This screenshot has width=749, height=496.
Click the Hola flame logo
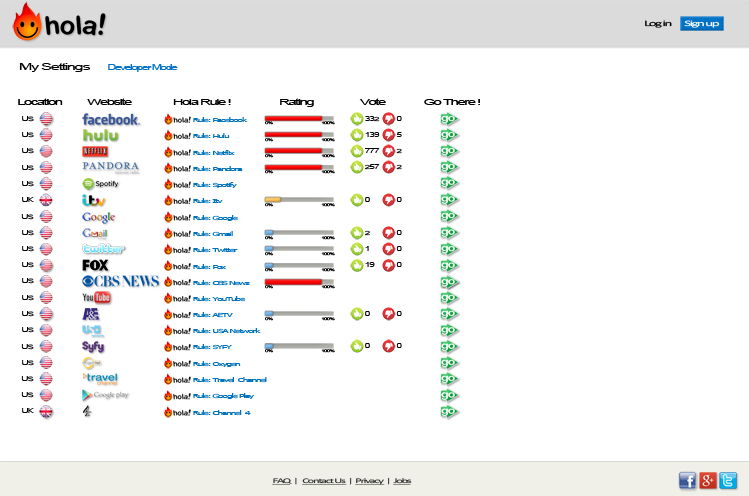tap(59, 22)
